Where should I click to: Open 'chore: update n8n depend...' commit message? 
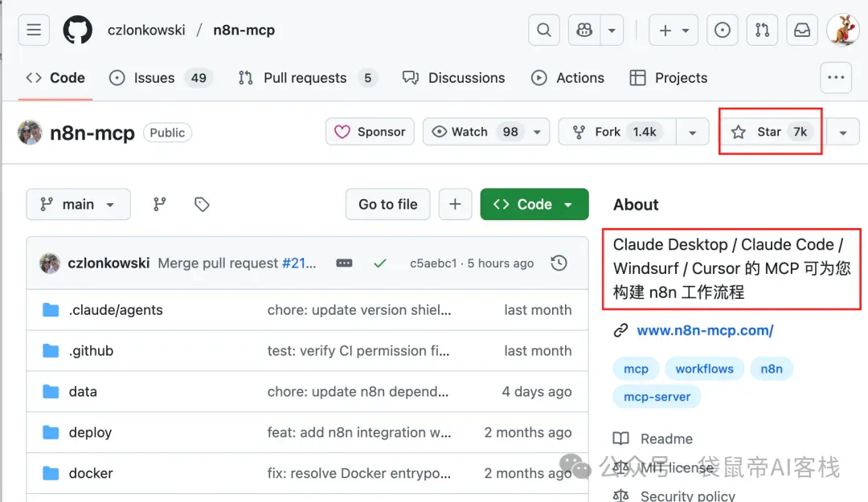pos(358,392)
